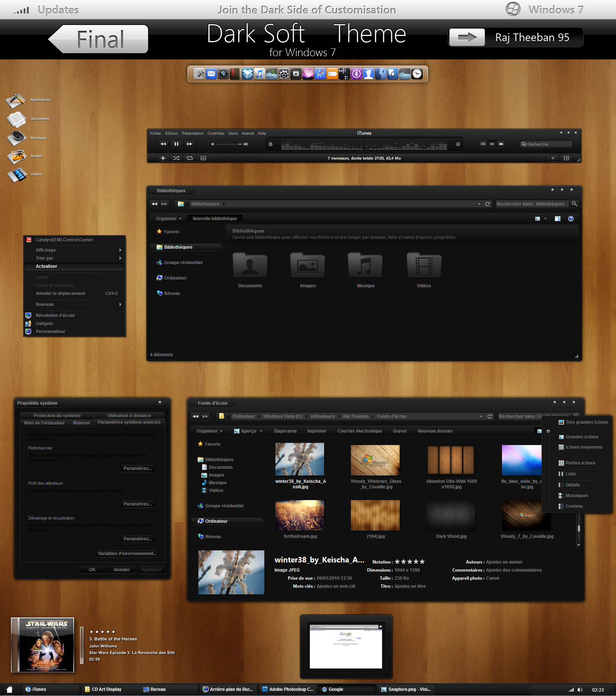The image size is (616, 696).
Task: Open Organiser dropdown in Fonds d'écran
Action: click(210, 431)
